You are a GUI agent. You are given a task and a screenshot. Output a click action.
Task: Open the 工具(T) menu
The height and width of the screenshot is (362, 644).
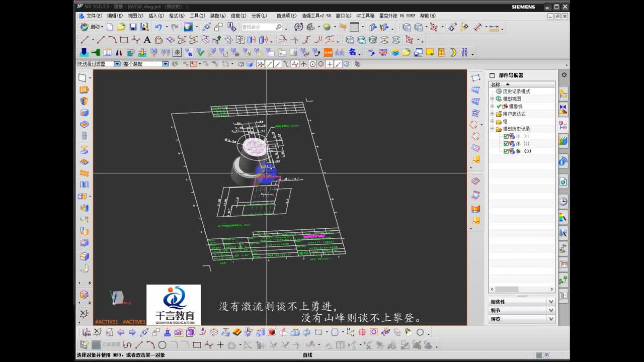point(197,16)
